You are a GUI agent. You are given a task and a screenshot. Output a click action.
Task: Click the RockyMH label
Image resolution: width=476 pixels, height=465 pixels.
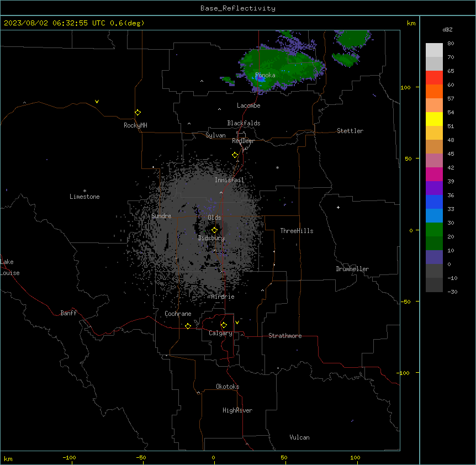[x=135, y=125]
